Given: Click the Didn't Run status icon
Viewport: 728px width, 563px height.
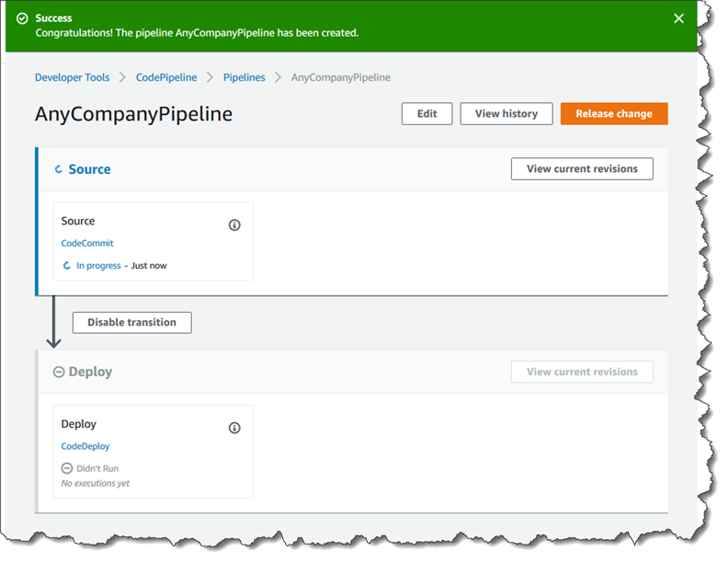Looking at the screenshot, I should (67, 468).
